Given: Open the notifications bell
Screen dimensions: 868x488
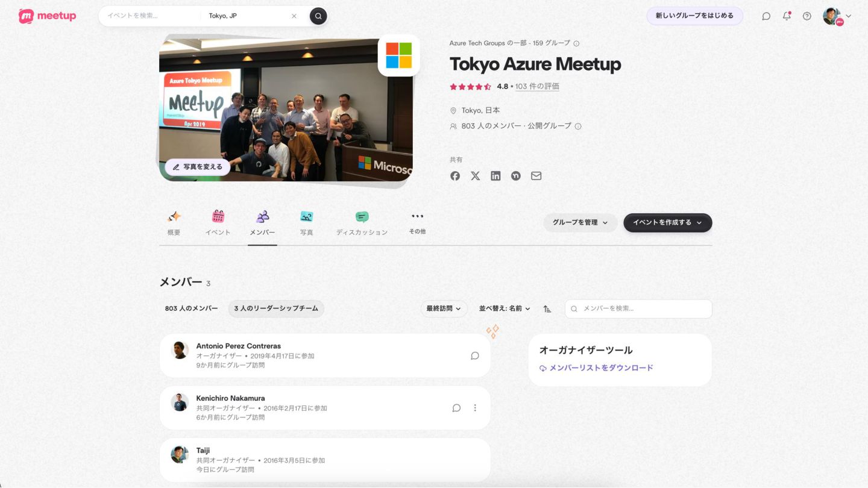Looking at the screenshot, I should tap(787, 16).
